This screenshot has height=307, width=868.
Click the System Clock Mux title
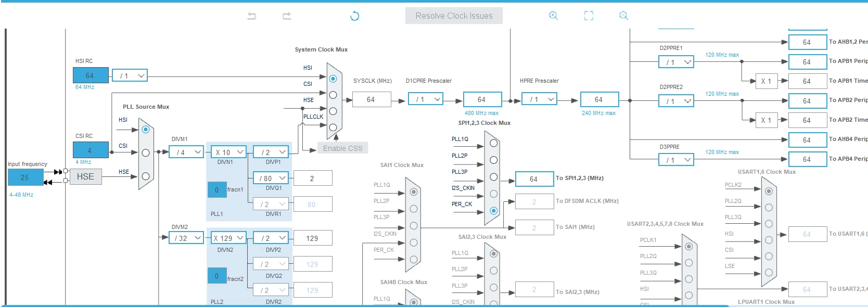tap(321, 49)
